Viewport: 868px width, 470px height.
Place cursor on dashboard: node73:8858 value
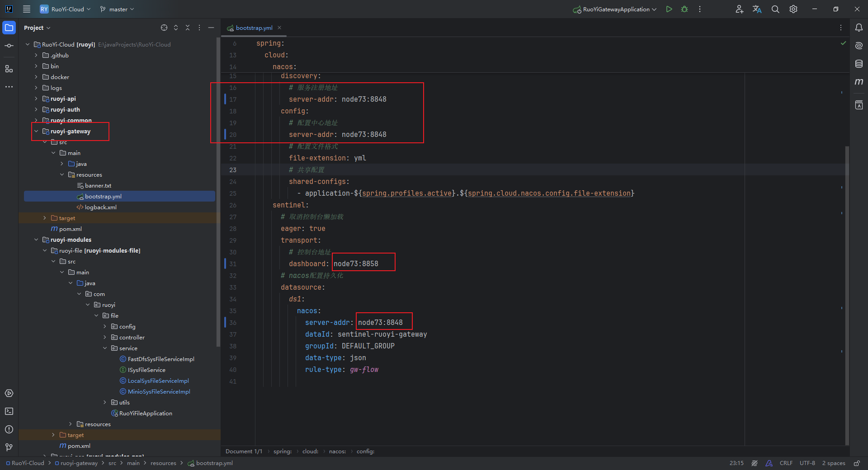(x=356, y=264)
